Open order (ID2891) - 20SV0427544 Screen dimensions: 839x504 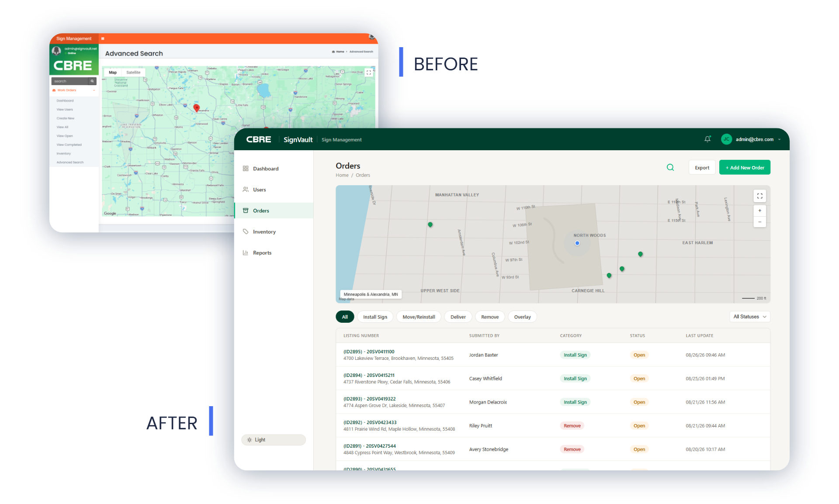point(369,446)
